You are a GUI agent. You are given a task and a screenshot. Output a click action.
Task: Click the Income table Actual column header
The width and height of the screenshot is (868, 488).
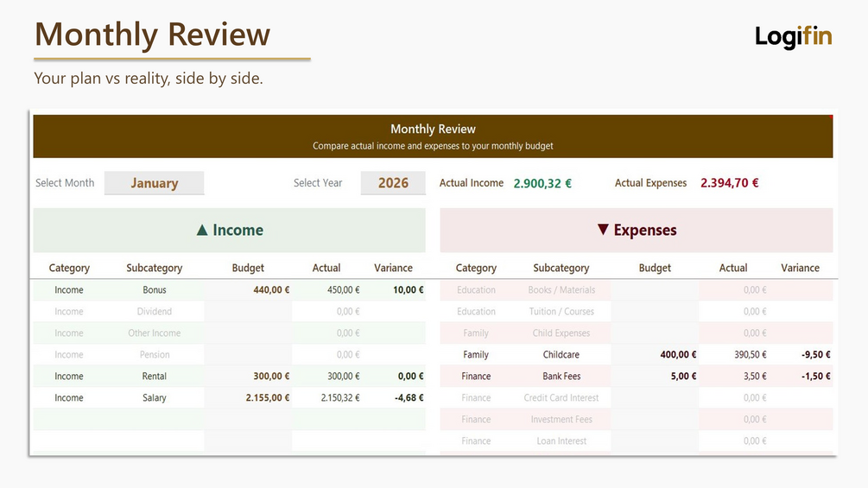pyautogui.click(x=326, y=268)
